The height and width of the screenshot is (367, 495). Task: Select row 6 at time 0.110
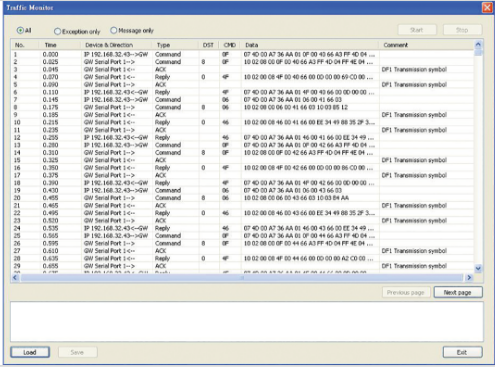tap(243, 92)
